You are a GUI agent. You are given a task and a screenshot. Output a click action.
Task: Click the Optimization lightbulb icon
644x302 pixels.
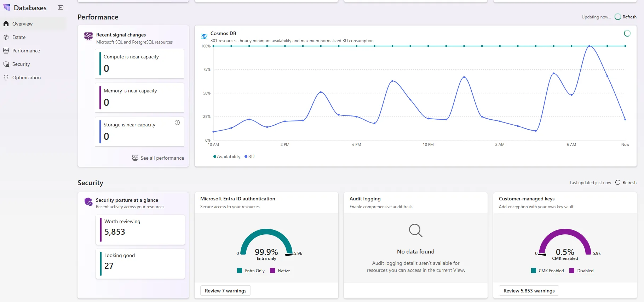point(6,78)
